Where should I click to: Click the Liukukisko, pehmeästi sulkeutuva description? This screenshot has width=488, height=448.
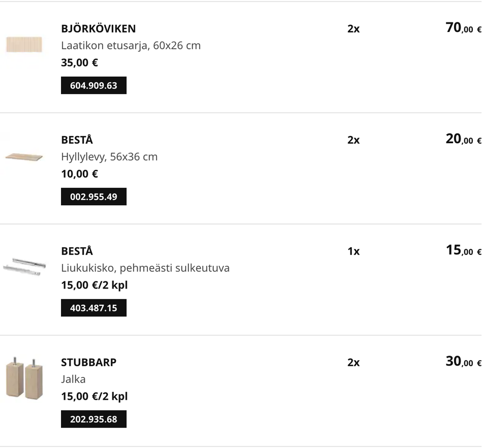click(145, 268)
